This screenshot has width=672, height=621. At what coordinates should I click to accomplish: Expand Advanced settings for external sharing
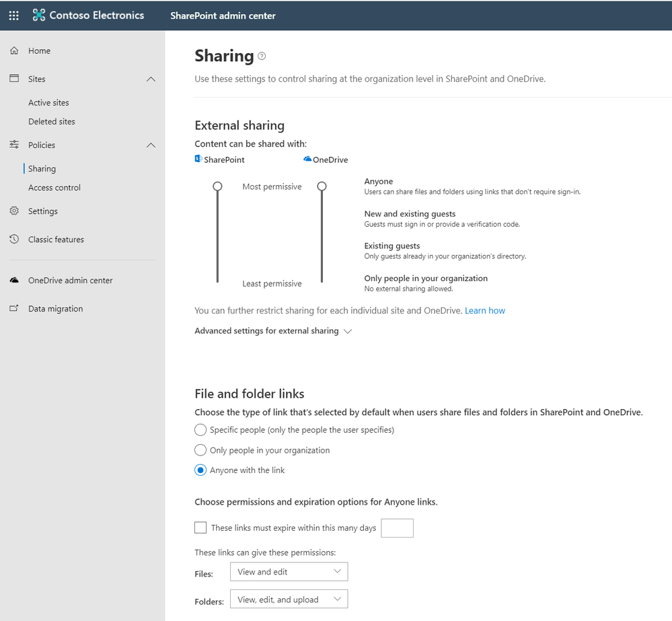[273, 331]
